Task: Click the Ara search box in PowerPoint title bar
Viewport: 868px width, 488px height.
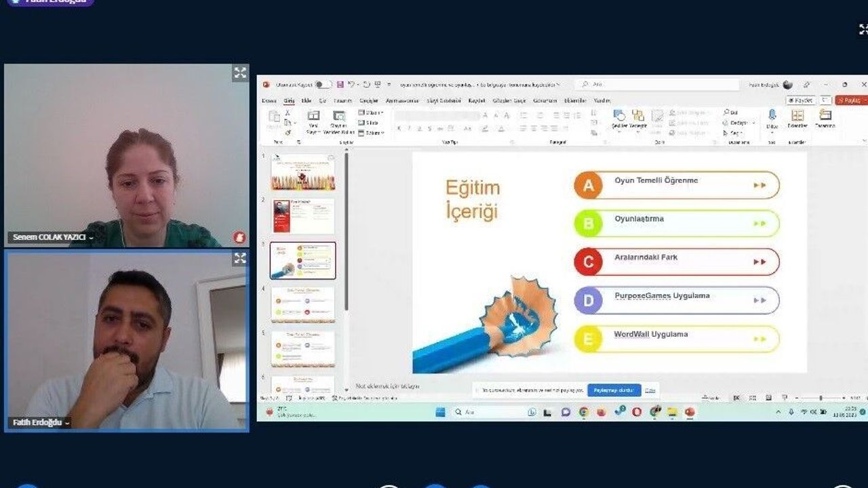Action: (x=658, y=85)
